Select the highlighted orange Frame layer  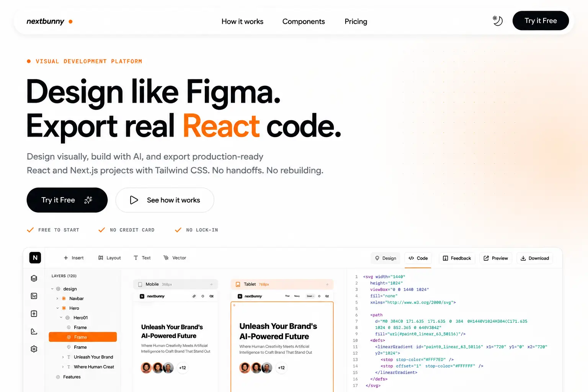(83, 337)
